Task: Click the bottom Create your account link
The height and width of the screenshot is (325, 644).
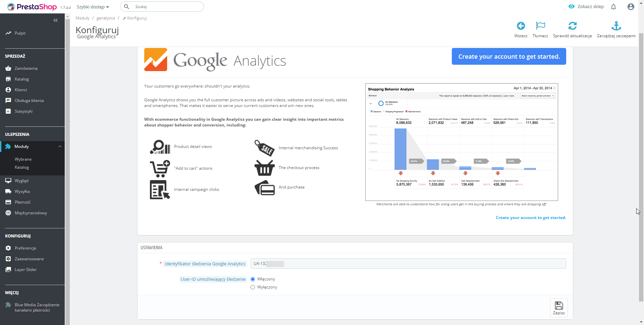Action: click(531, 218)
